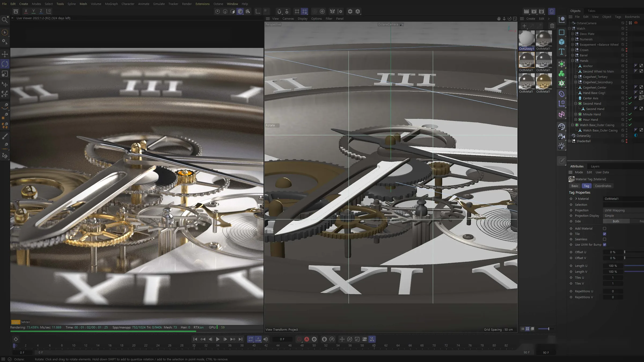
Task: Toggle the Y axis lock icon
Action: (33, 11)
